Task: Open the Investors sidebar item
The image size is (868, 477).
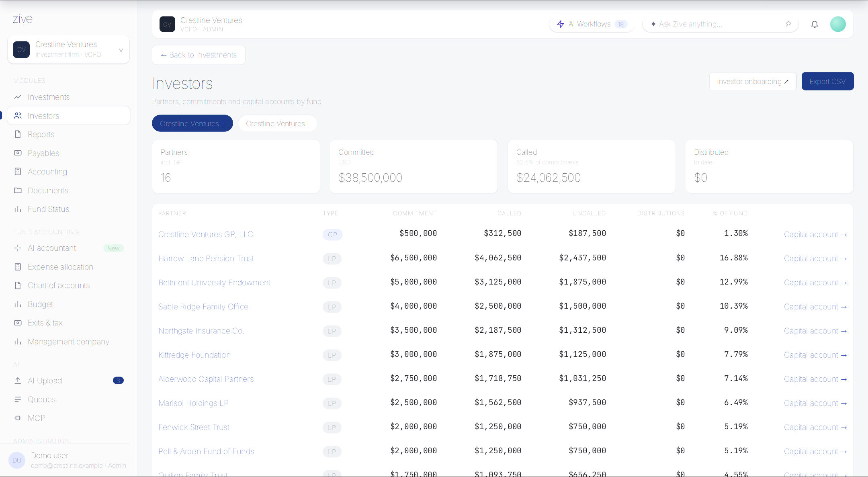Action: (x=68, y=116)
